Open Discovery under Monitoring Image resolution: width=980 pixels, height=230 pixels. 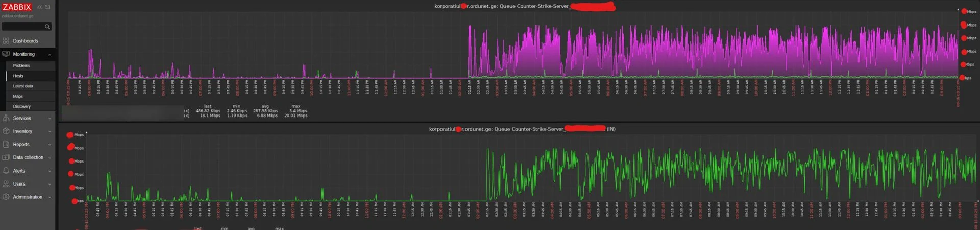(x=22, y=106)
